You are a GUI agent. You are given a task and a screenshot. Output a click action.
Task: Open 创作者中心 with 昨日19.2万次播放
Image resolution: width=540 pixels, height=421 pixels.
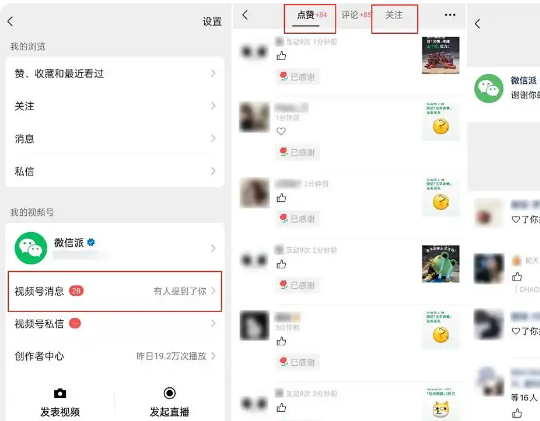pyautogui.click(x=115, y=356)
